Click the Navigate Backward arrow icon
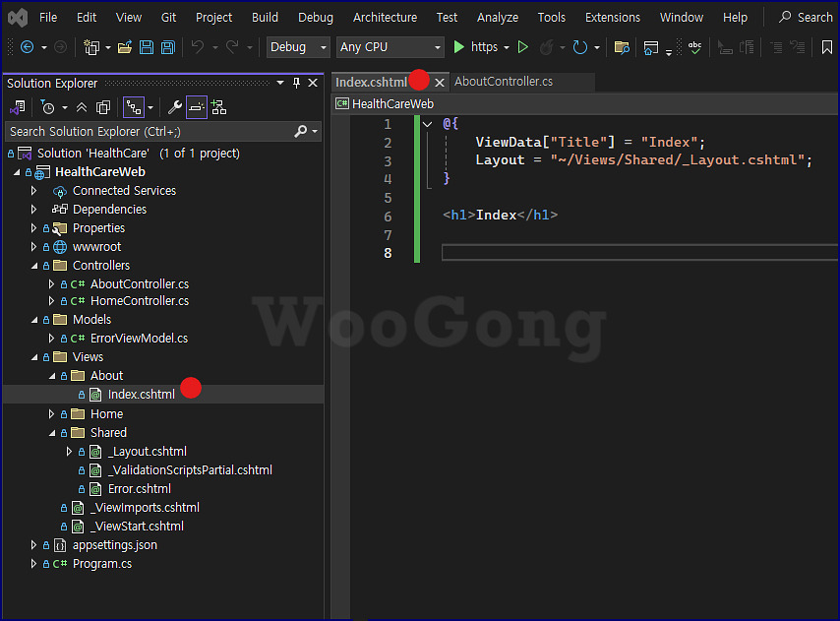The image size is (840, 621). 27,47
